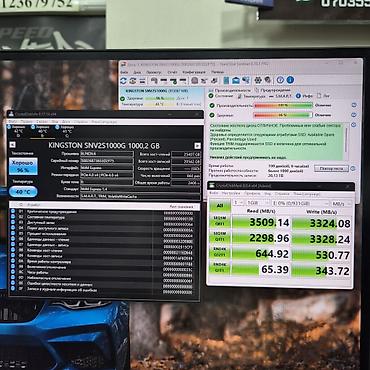
Task: Click the health gradient bar showing 96 %
Action: tap(283, 115)
